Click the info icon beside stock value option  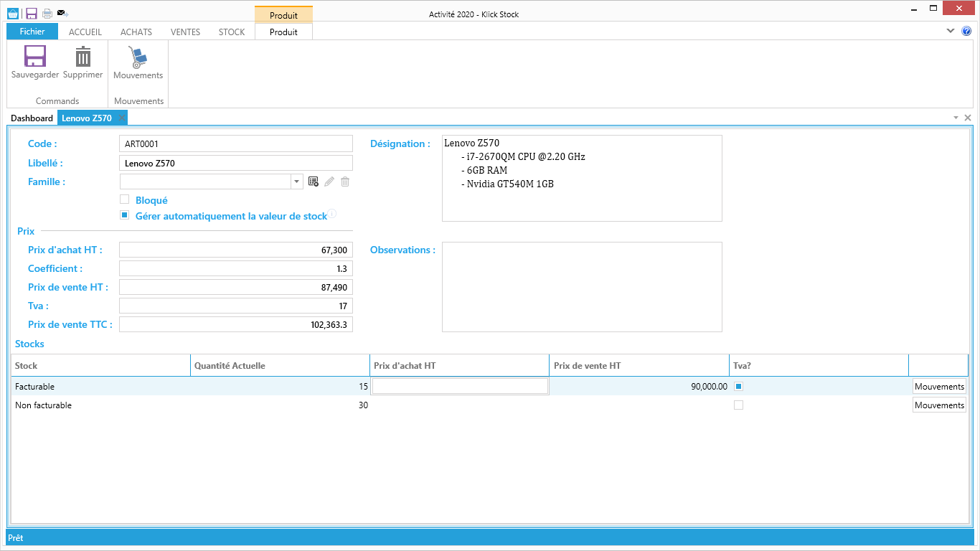coord(332,214)
